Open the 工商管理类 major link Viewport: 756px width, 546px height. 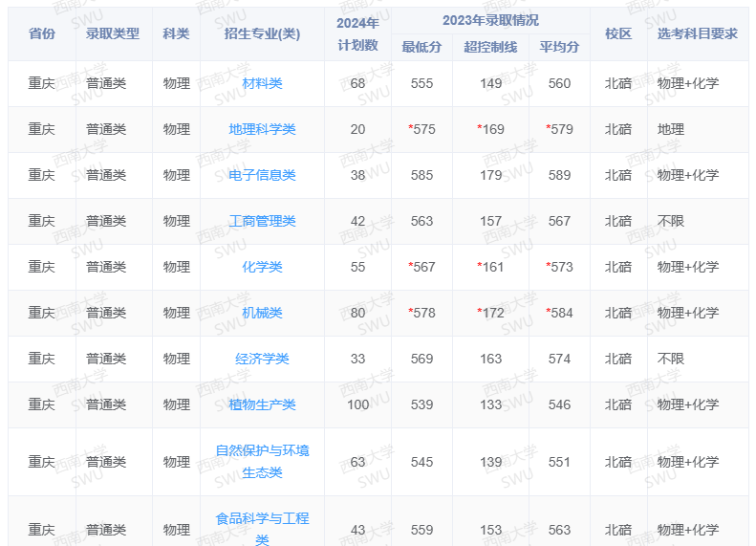[x=262, y=221]
